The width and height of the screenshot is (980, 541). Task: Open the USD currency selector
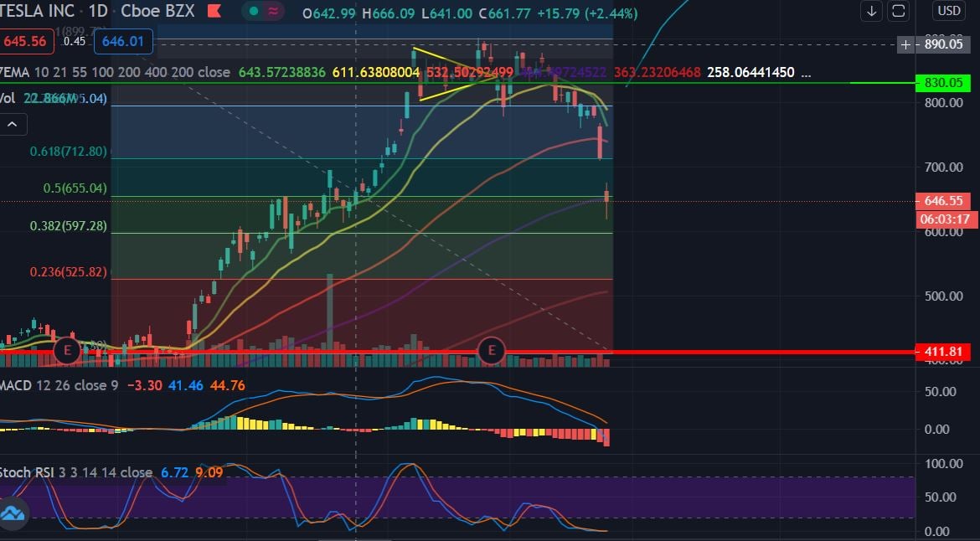click(x=949, y=11)
